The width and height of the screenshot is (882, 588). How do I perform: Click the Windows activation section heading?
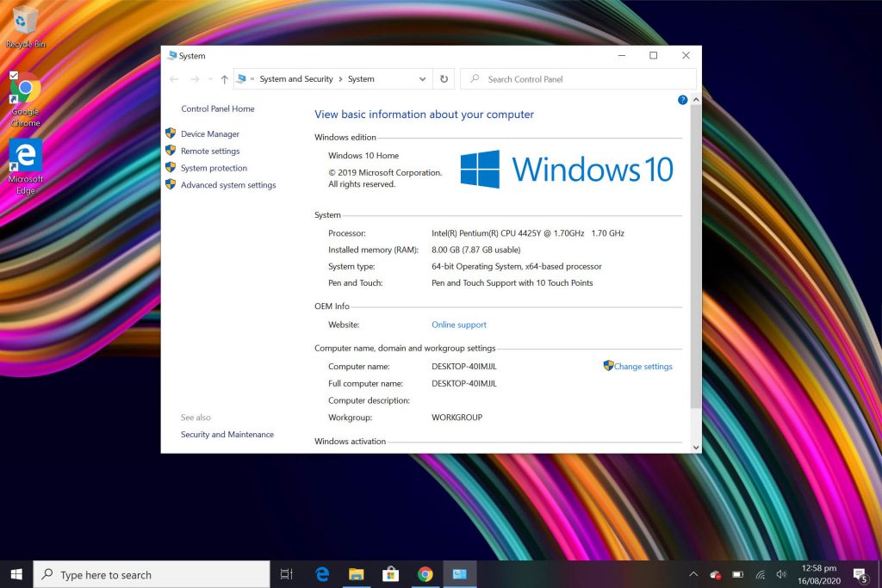point(350,442)
